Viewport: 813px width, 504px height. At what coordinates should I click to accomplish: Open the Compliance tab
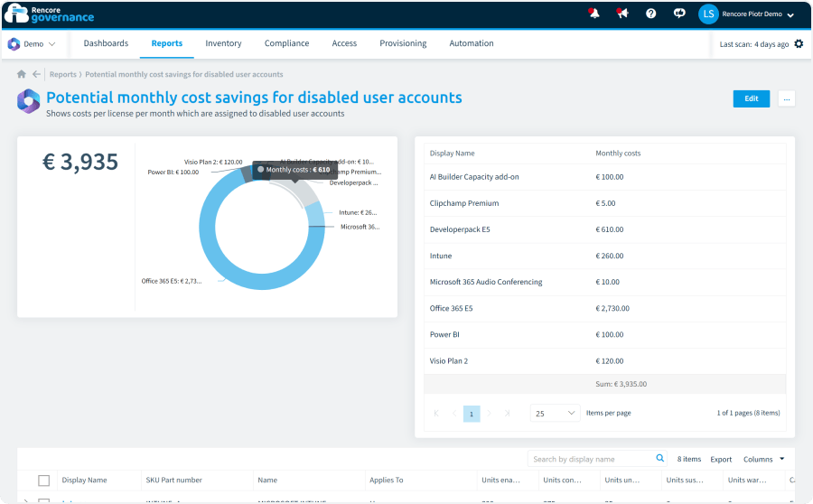(286, 43)
